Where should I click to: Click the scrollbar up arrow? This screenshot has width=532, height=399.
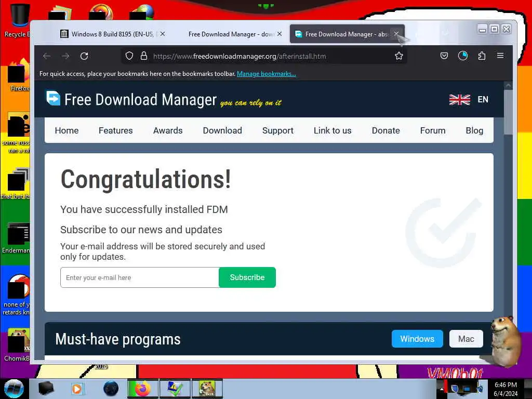tap(508, 85)
